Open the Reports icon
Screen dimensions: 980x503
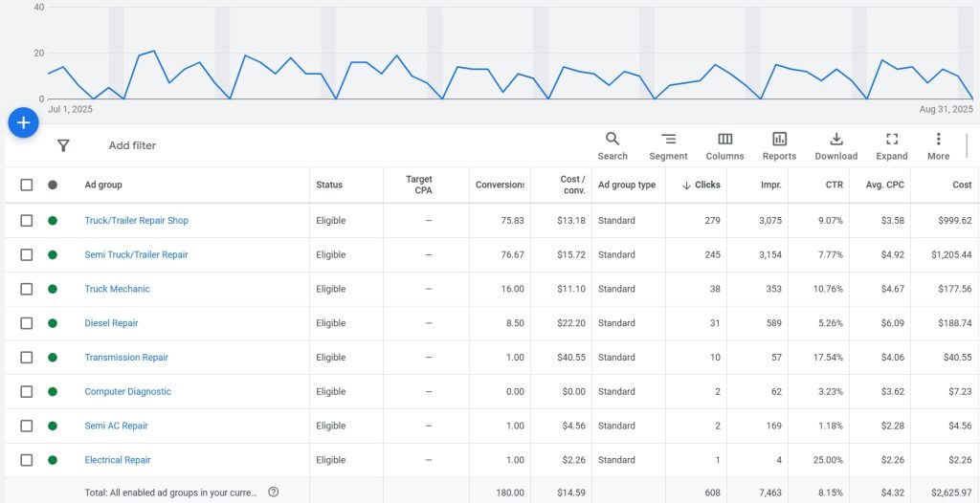[779, 145]
